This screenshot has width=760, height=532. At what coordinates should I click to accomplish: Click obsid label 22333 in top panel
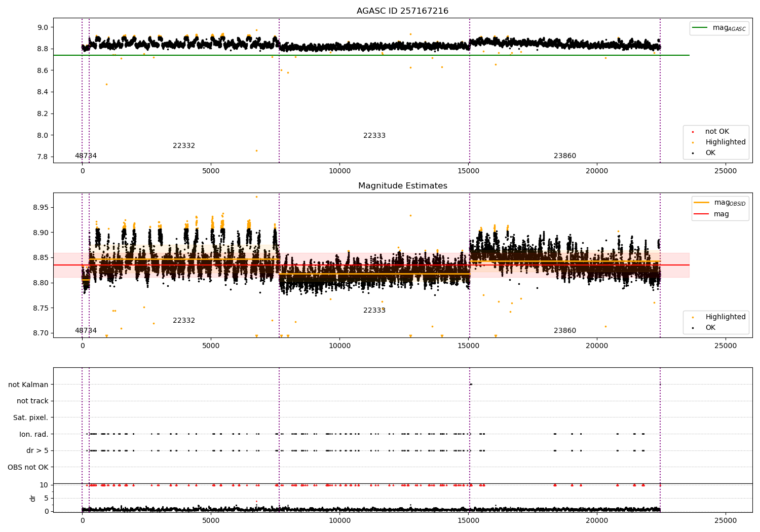[374, 136]
